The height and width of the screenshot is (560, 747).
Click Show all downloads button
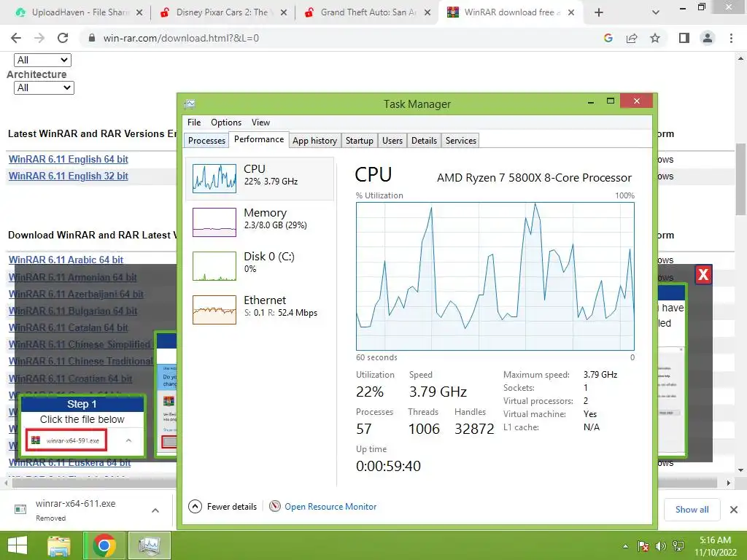tap(692, 510)
